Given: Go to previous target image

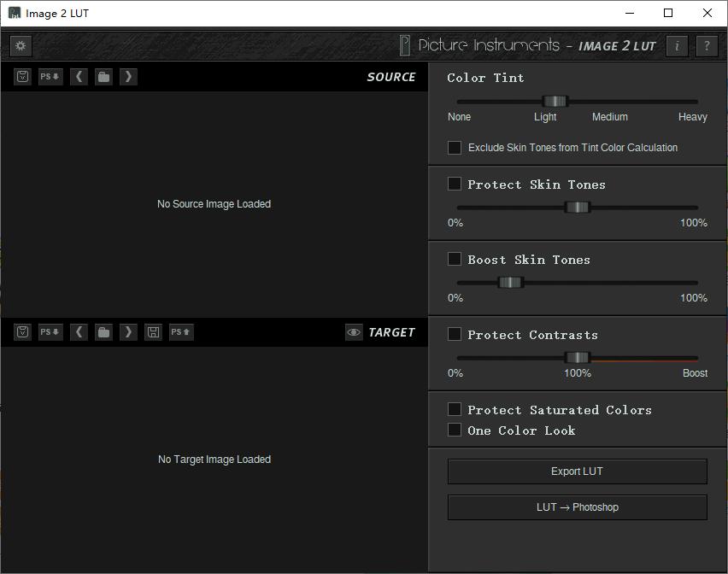Looking at the screenshot, I should (x=79, y=331).
